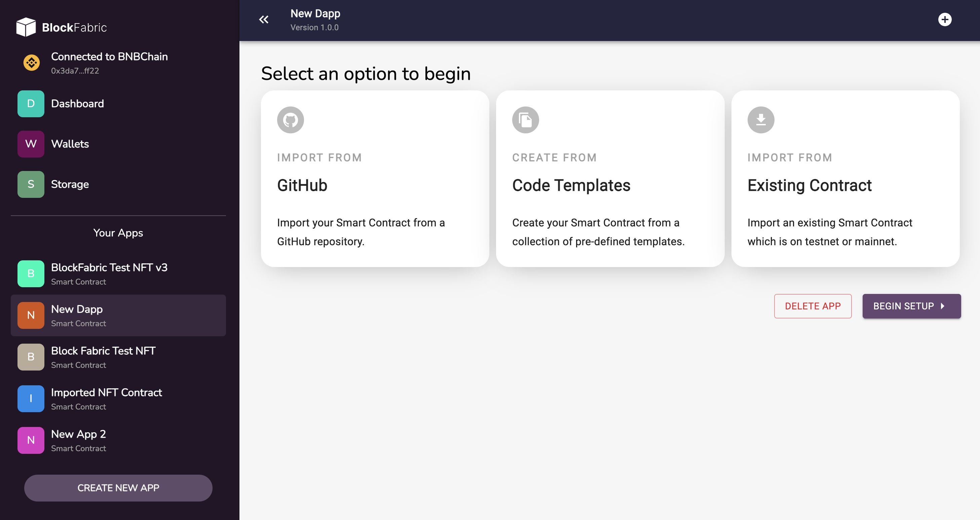Image resolution: width=980 pixels, height=520 pixels.
Task: Open the Dashboard menu item
Action: point(118,104)
